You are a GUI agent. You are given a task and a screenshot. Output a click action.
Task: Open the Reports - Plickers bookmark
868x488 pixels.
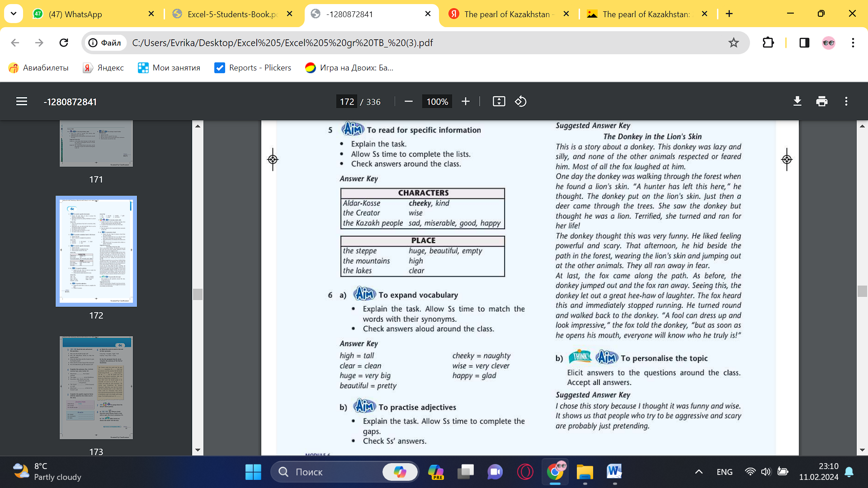253,68
